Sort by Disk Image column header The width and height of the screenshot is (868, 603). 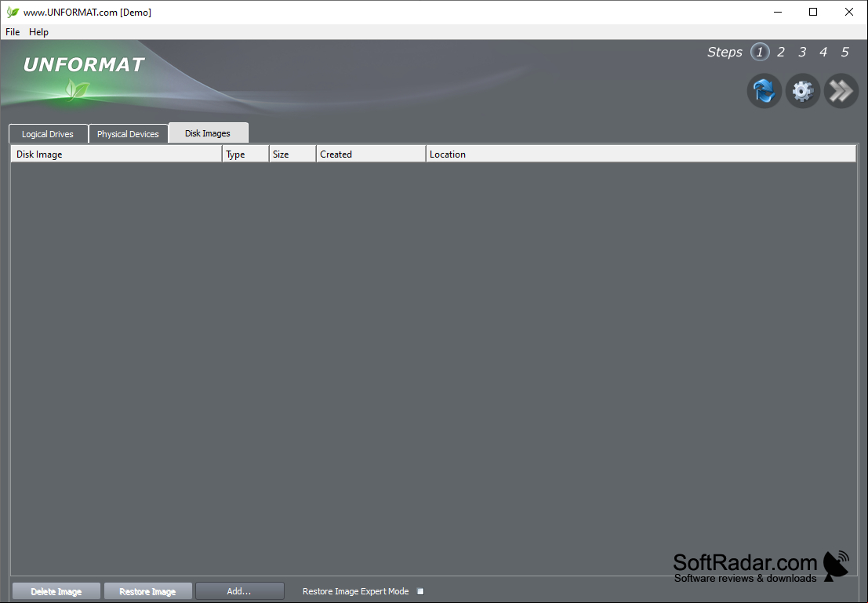116,154
